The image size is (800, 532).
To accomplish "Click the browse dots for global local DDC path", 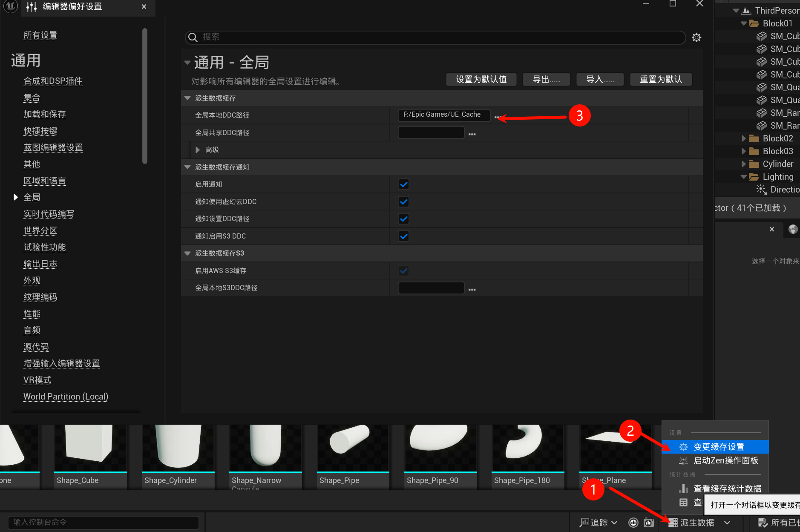I will [x=497, y=117].
